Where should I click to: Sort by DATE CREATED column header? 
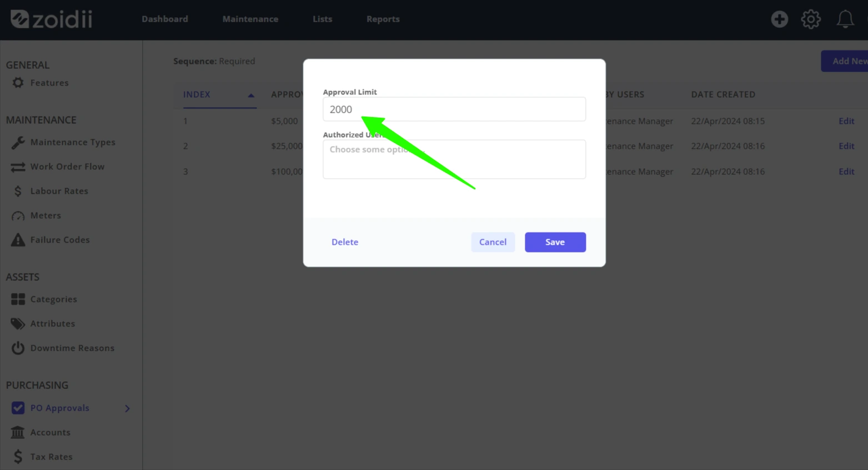click(x=723, y=94)
